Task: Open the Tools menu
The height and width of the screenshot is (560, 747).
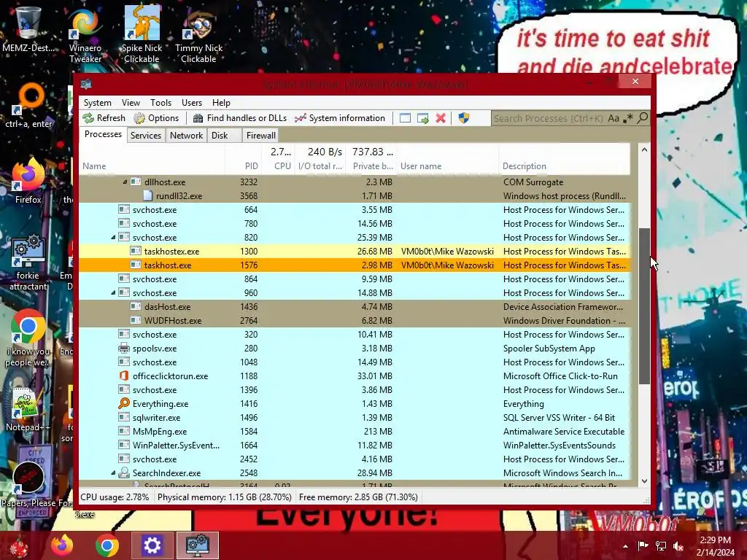Action: 160,103
